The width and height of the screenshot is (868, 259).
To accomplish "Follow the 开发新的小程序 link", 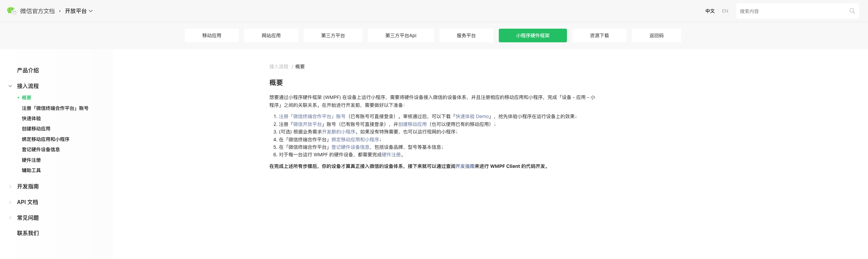I will (339, 132).
